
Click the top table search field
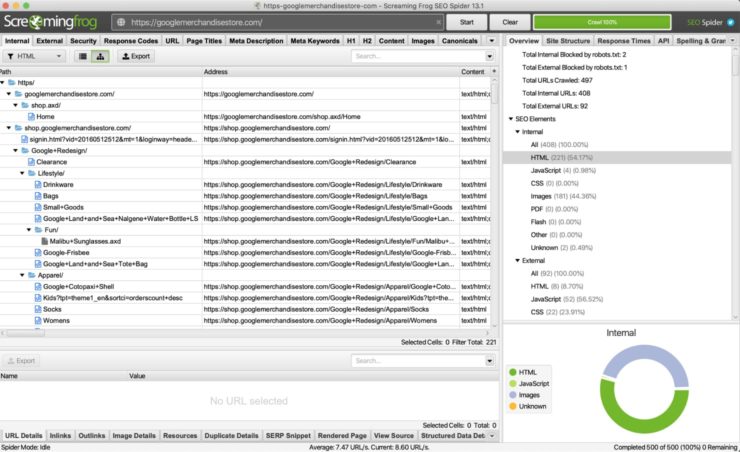coord(419,56)
